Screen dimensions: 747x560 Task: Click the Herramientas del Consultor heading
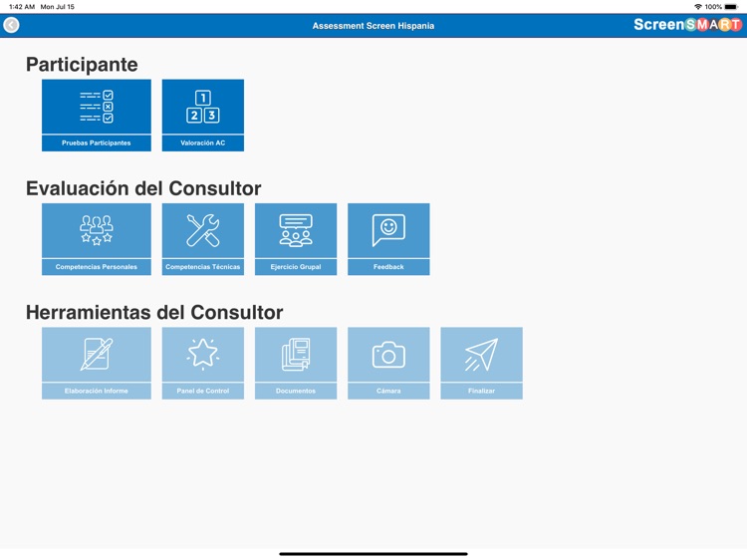(154, 312)
